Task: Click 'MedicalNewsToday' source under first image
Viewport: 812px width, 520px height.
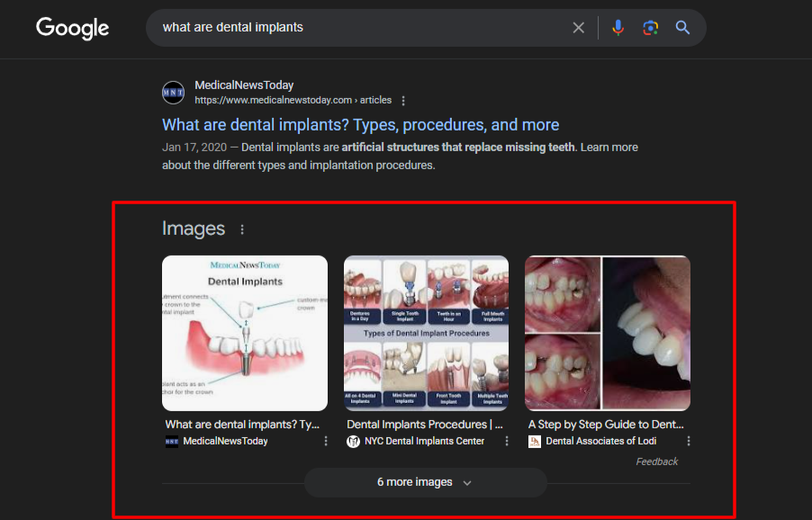Action: pyautogui.click(x=225, y=442)
